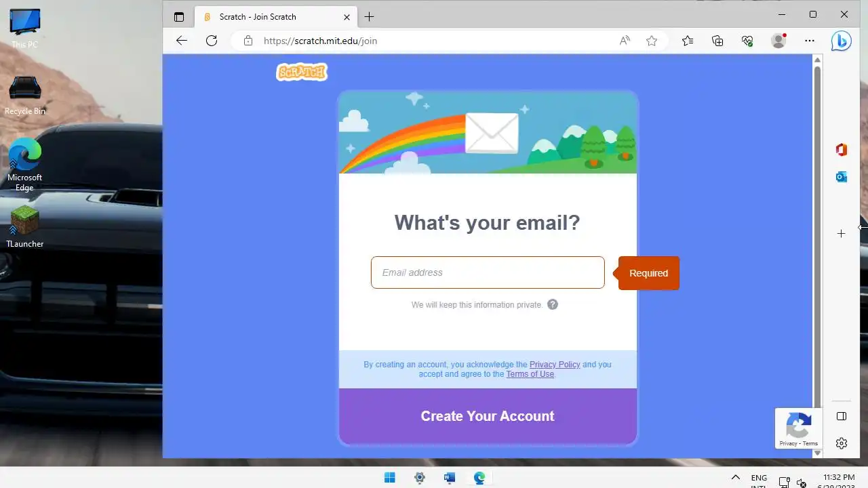Add an app to the sidebar with plus

842,234
